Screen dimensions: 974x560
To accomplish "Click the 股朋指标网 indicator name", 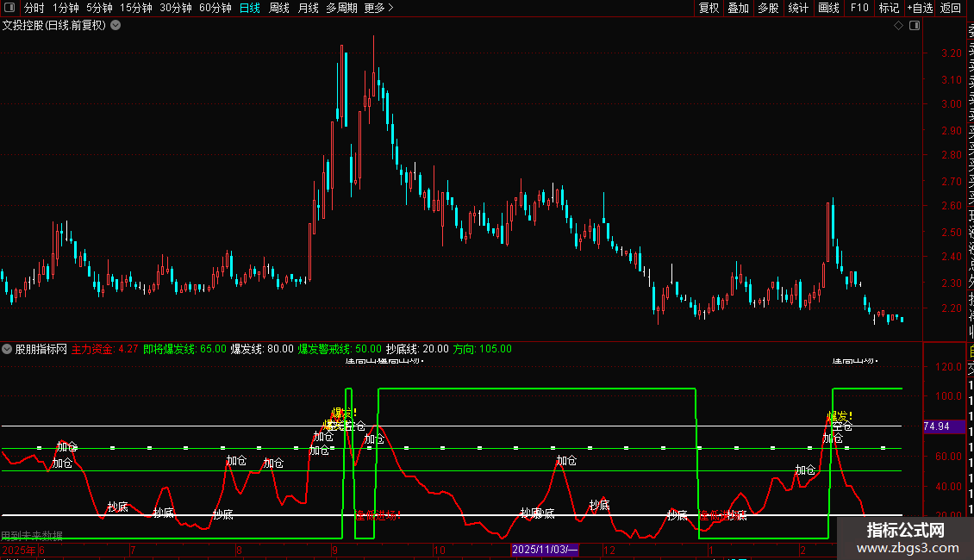I will 41,349.
